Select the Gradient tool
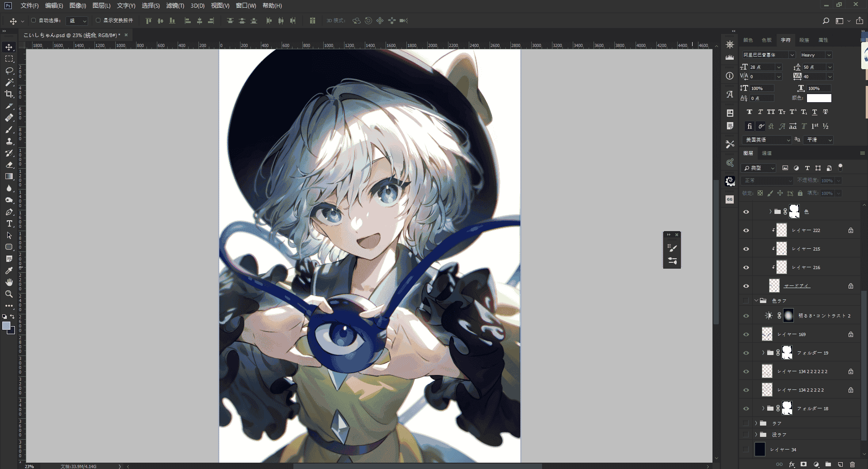The height and width of the screenshot is (469, 868). click(x=9, y=176)
